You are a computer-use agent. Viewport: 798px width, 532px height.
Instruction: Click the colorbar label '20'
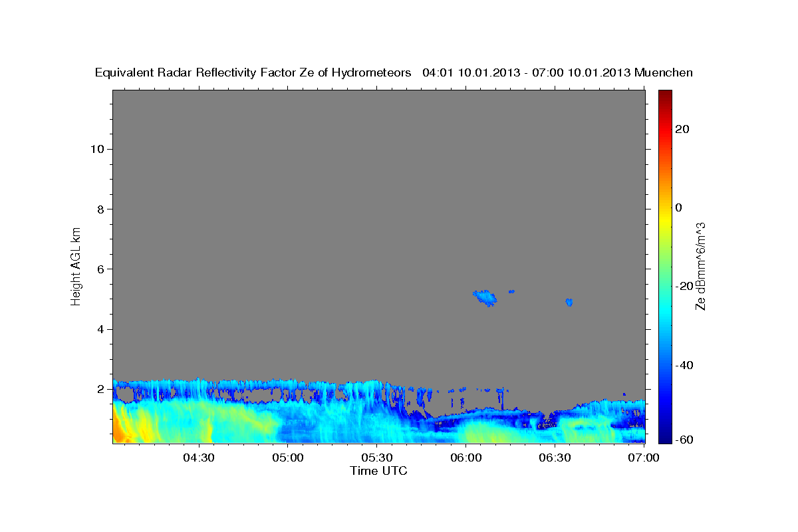pyautogui.click(x=682, y=129)
